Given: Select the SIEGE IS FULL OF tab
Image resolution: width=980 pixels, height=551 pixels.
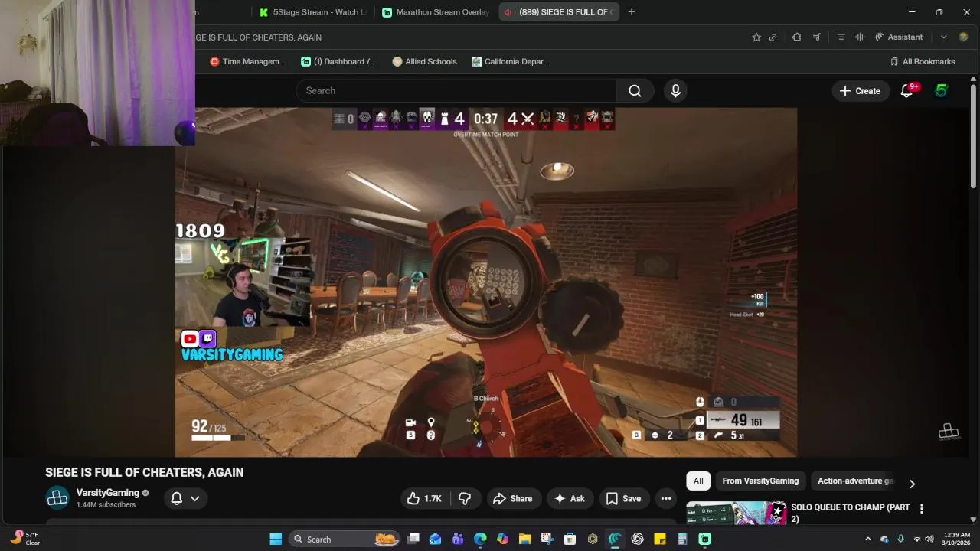Looking at the screenshot, I should click(559, 12).
